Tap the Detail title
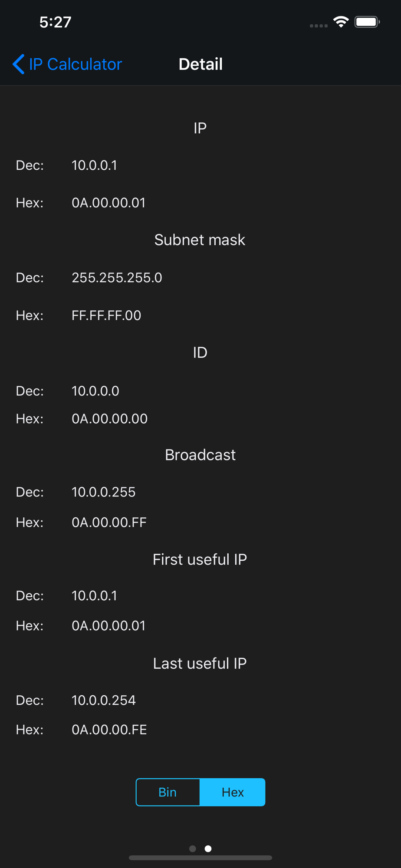This screenshot has height=868, width=401. 200,64
